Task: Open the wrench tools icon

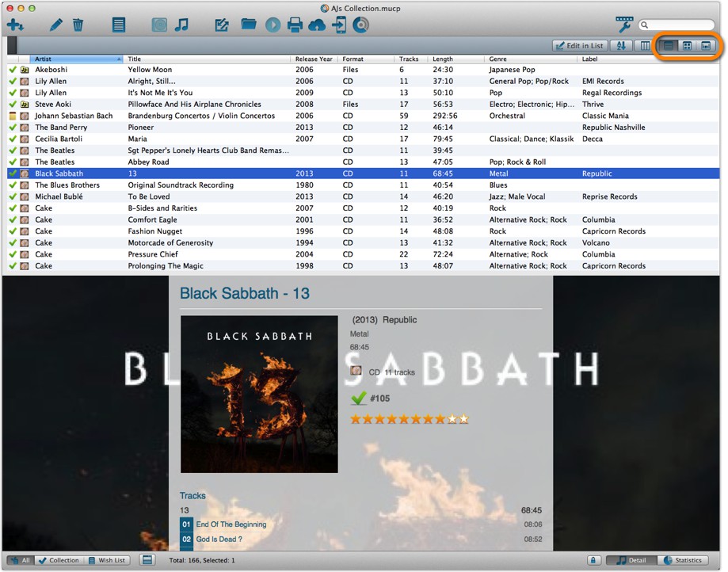Action: 624,25
